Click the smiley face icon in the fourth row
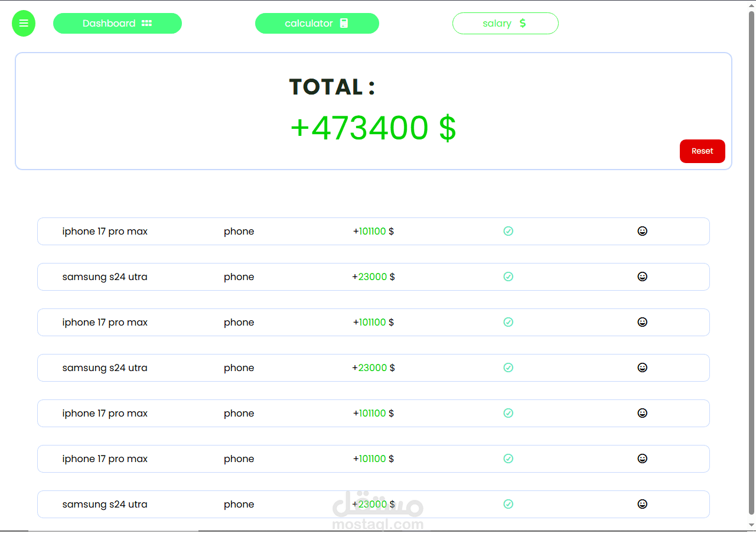Viewport: 756px width, 543px height. (x=643, y=368)
